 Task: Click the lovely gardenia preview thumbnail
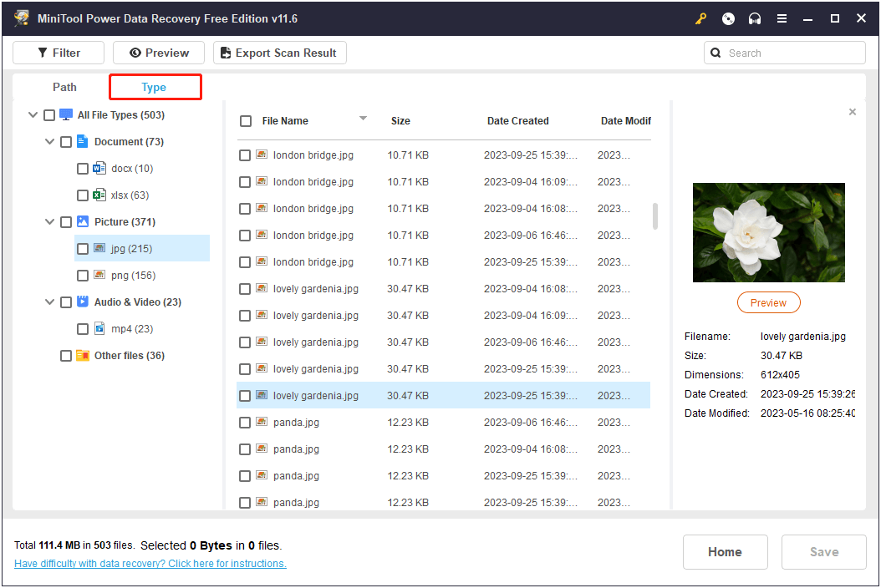[x=768, y=232]
